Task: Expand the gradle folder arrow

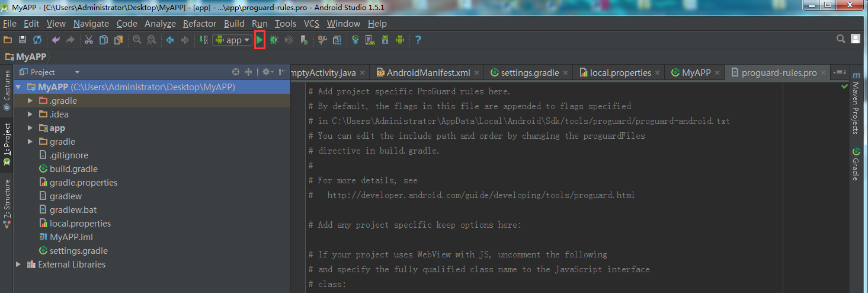Action: 30,142
